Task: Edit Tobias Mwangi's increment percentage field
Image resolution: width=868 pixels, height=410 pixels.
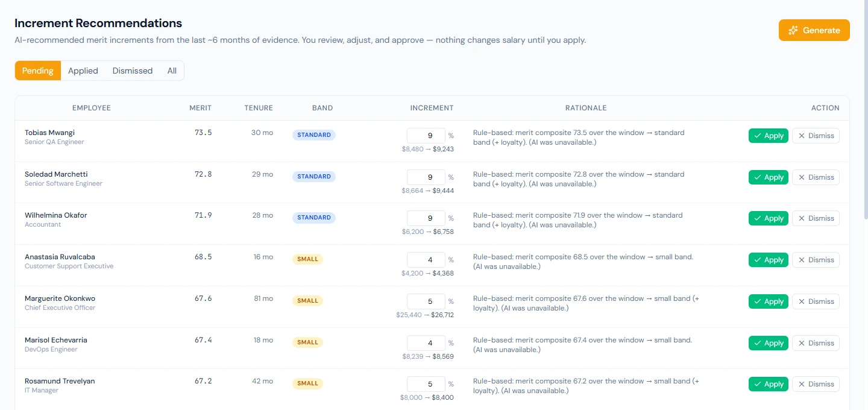Action: [426, 136]
